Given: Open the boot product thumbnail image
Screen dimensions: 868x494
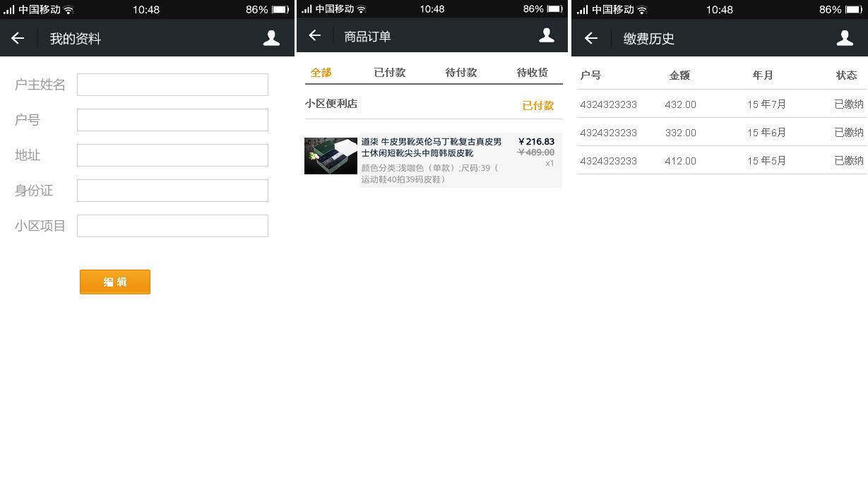Looking at the screenshot, I should (331, 156).
